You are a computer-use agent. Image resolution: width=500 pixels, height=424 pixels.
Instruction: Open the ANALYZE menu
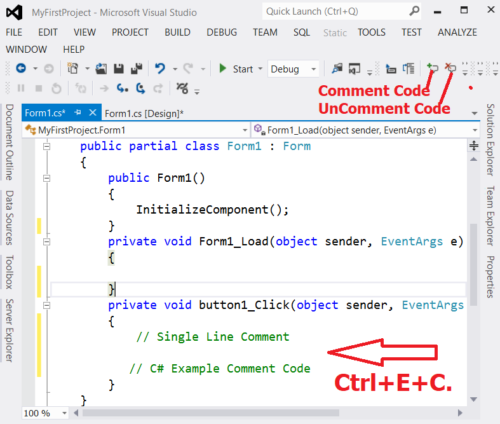(457, 32)
